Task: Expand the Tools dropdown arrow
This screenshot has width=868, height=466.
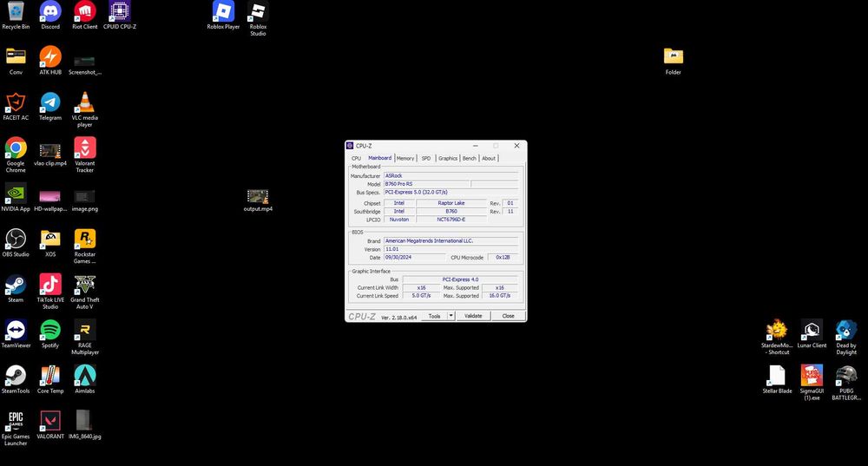Action: pos(451,316)
